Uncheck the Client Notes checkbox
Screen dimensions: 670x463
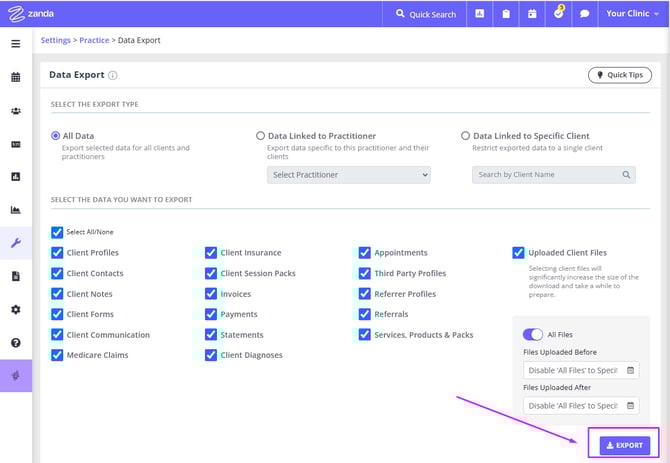coord(57,294)
